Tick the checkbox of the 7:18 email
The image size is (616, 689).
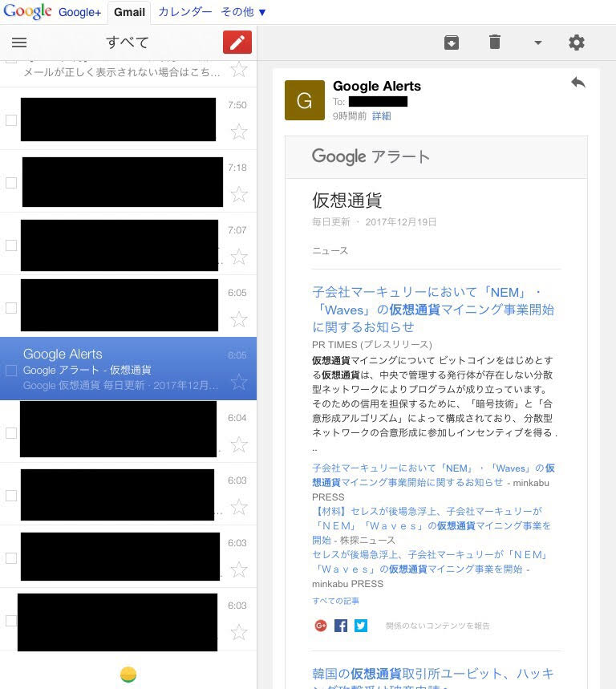11,182
